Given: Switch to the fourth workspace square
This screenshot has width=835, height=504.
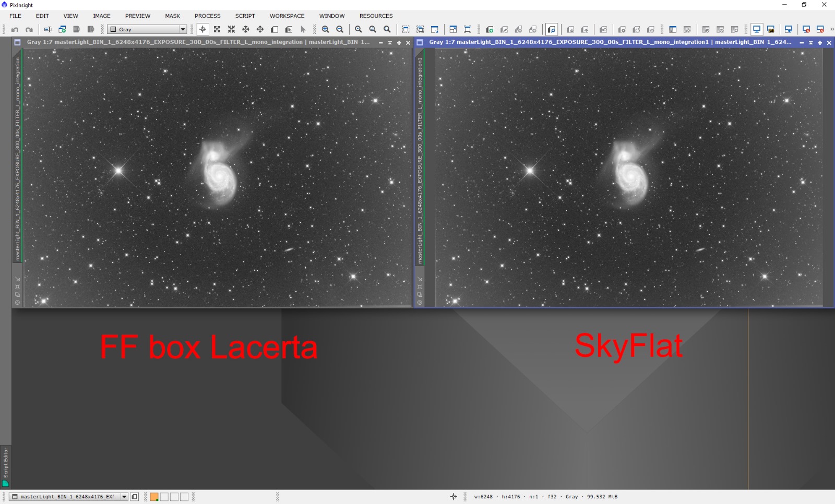Looking at the screenshot, I should [x=184, y=497].
